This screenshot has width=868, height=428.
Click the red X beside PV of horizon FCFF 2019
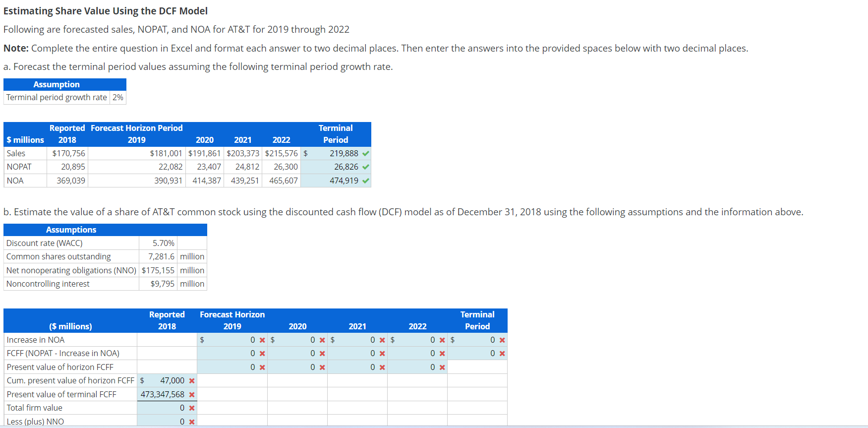pos(262,367)
